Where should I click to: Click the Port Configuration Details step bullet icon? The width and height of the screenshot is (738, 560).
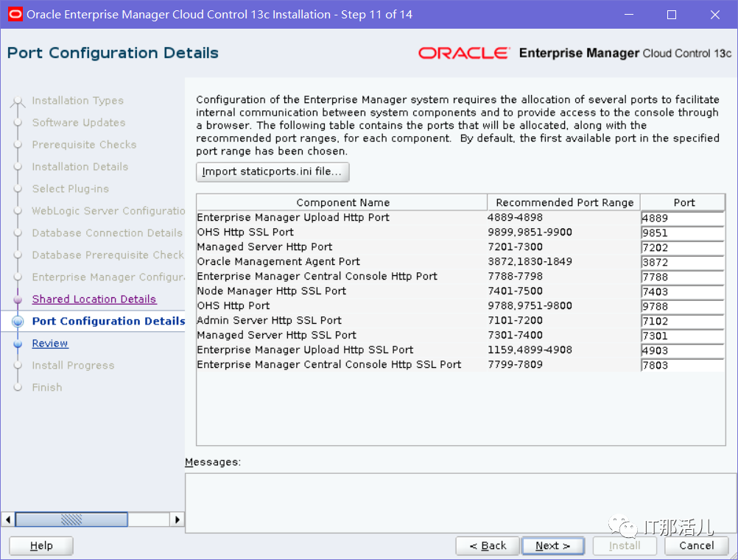pyautogui.click(x=18, y=322)
